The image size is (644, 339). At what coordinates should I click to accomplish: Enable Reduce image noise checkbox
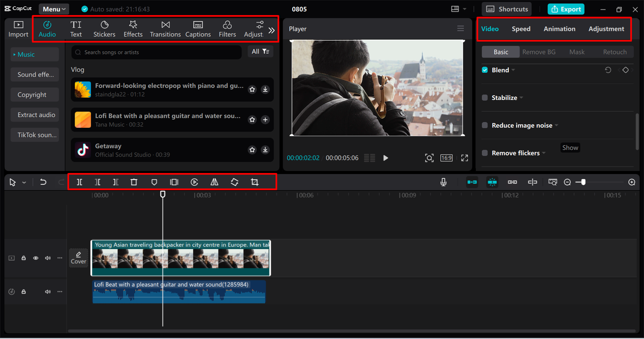tap(485, 125)
